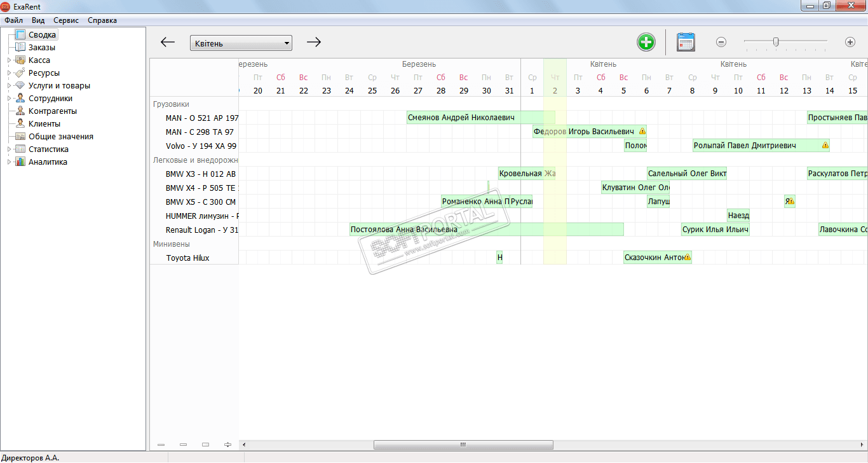The height and width of the screenshot is (463, 868).
Task: Select the Сотрудники employee icon
Action: coord(20,99)
